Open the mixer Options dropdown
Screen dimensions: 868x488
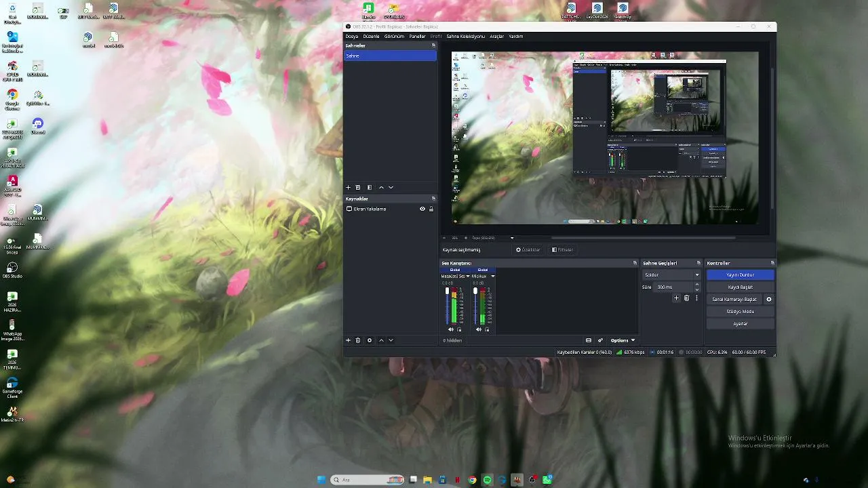[x=623, y=340]
